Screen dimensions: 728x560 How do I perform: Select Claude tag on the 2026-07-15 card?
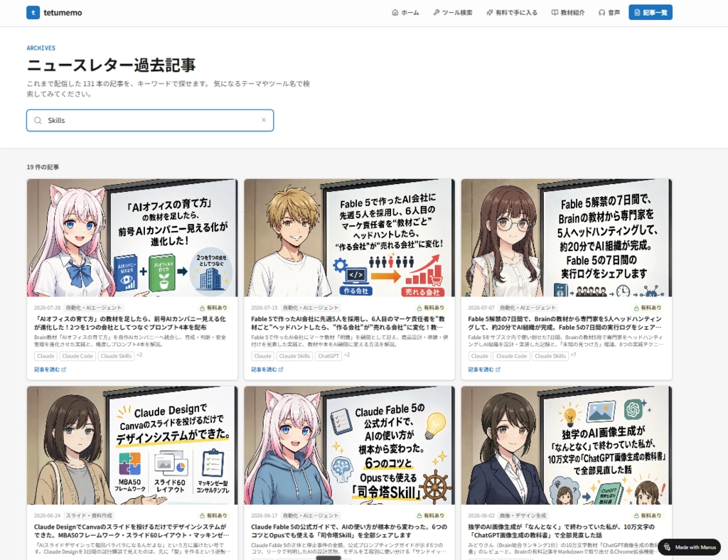(x=263, y=356)
